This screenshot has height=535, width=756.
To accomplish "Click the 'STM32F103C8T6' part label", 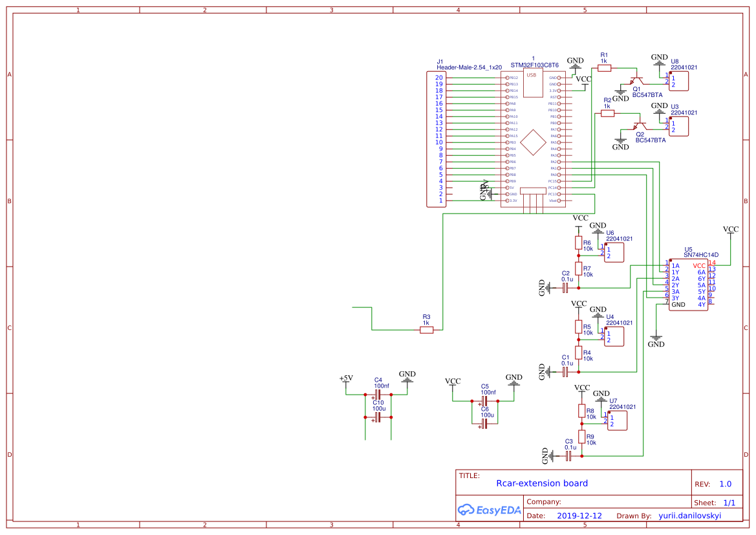I will [534, 65].
